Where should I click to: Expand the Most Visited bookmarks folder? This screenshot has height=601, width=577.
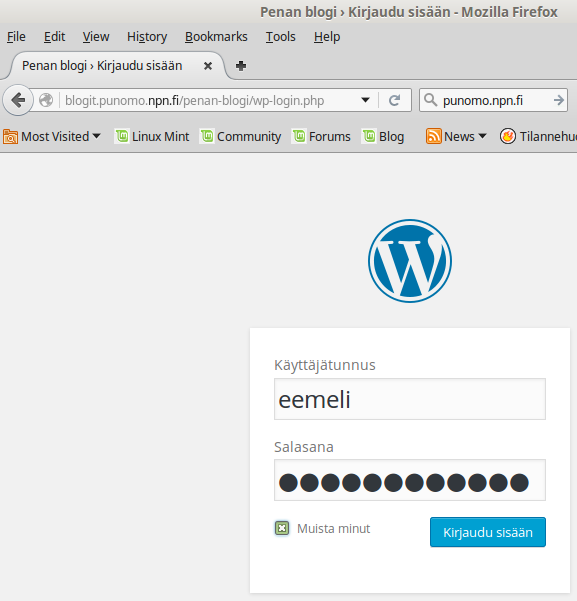click(x=52, y=136)
